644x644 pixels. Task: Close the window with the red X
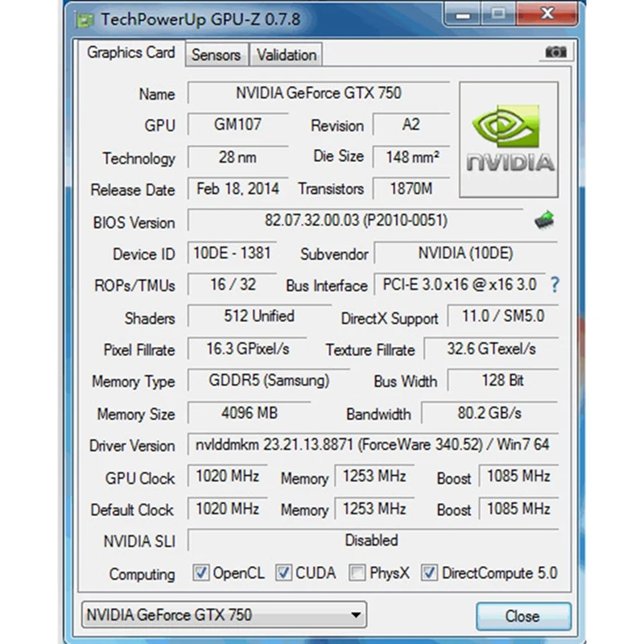548,14
